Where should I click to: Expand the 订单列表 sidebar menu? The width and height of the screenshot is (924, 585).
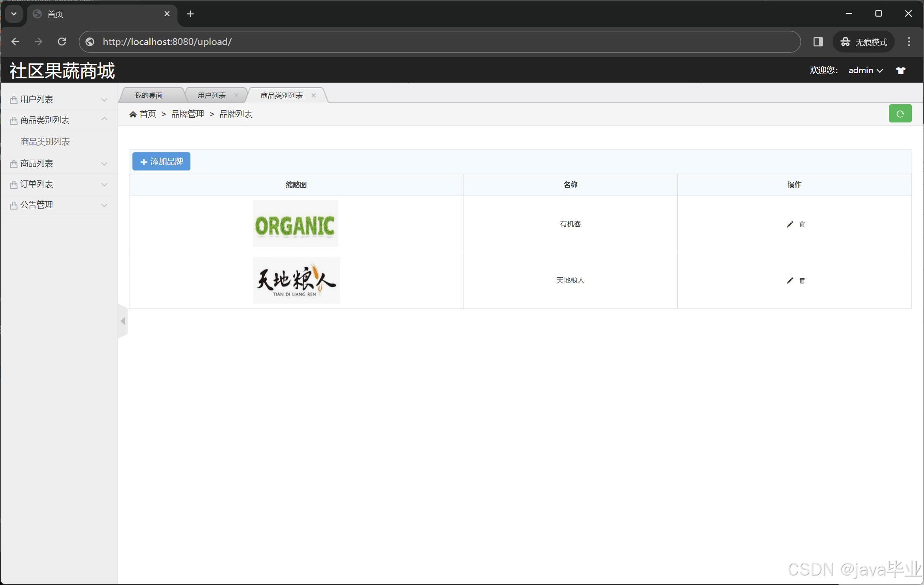(x=59, y=184)
